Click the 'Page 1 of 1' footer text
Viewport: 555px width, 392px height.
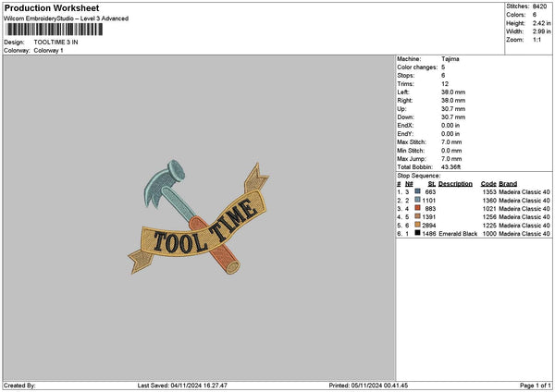click(536, 386)
